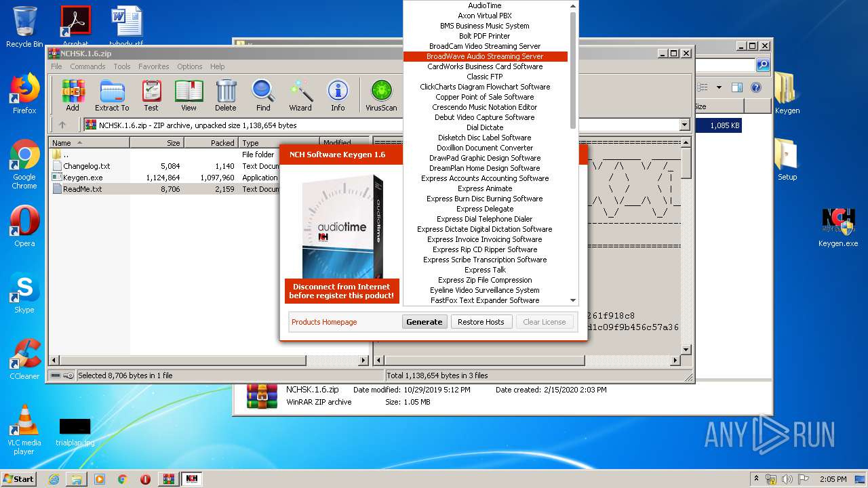868x488 pixels.
Task: Click the Test archive icon
Action: coord(151,95)
